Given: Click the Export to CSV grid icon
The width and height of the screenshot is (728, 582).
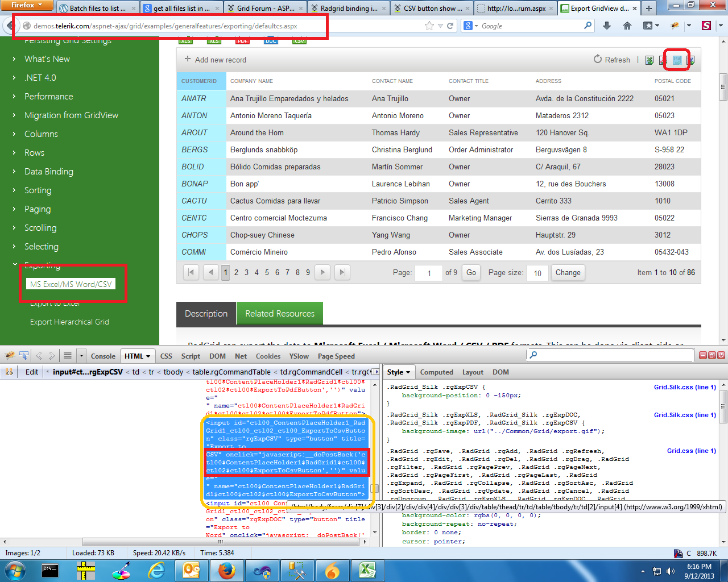Looking at the screenshot, I should click(677, 60).
